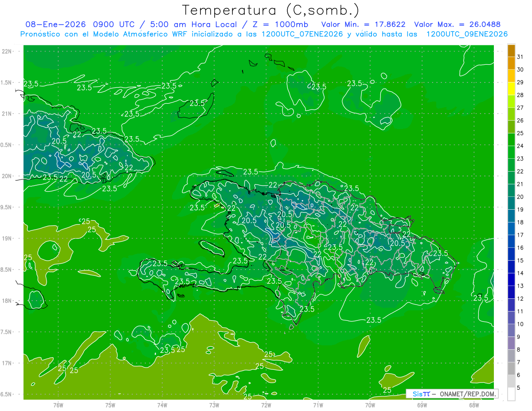532x411 pixels.
Task: Click "Valor Max. = 26.0488" text
Action: 457,24
